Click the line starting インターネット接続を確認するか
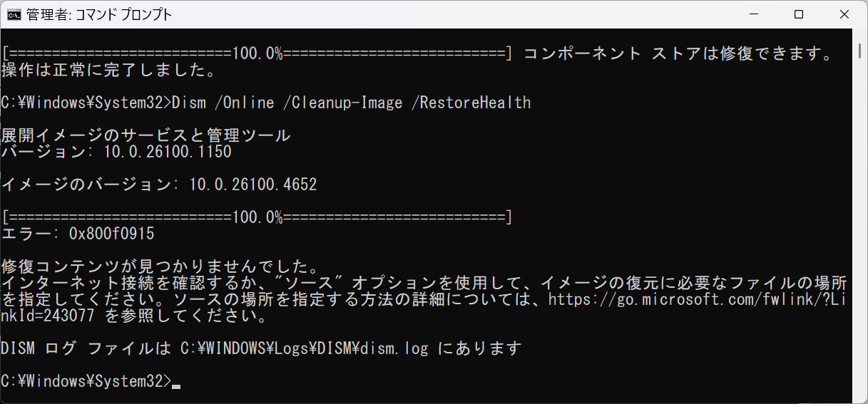 point(424,283)
